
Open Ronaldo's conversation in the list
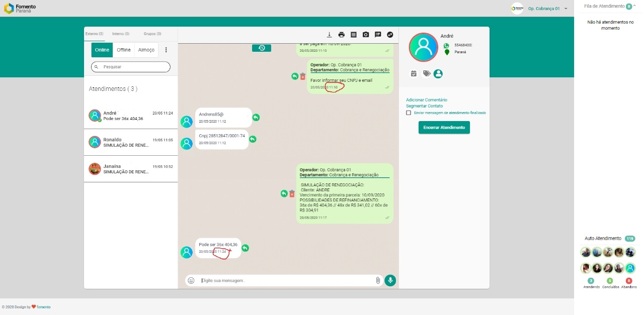131,142
